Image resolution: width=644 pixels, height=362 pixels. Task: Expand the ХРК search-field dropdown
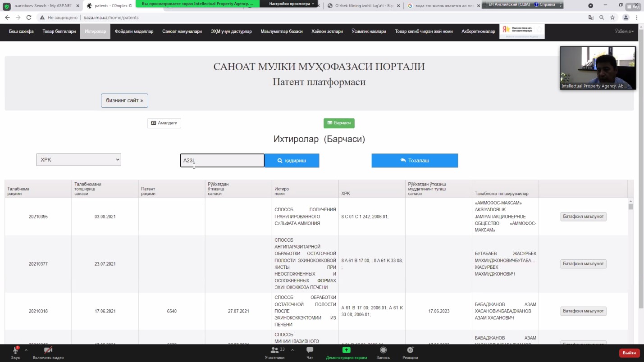[79, 160]
